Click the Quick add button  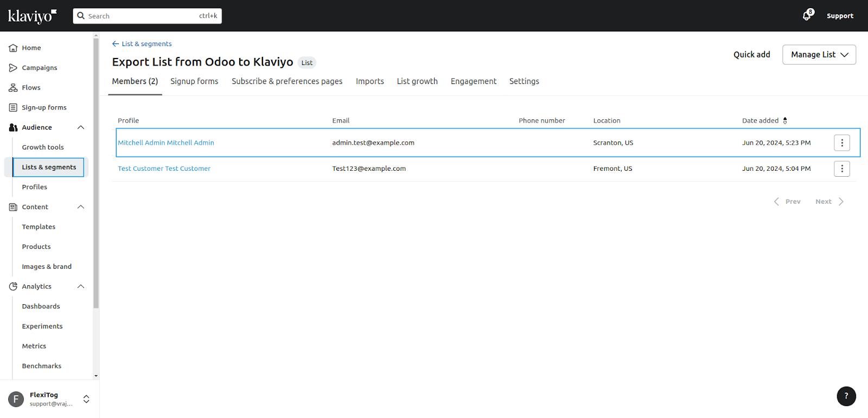752,55
